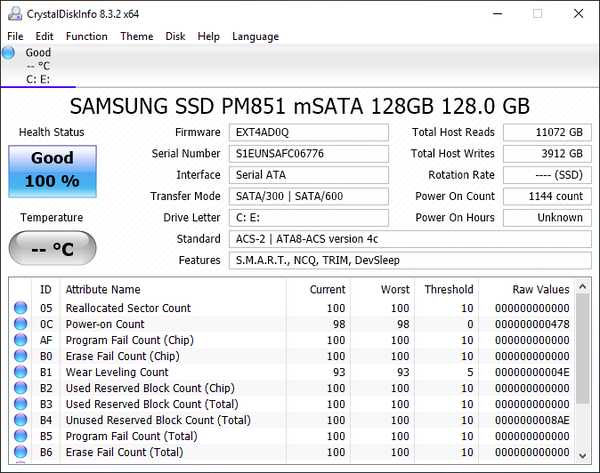600x473 pixels.
Task: Click the Raw Values column header
Action: (x=541, y=289)
